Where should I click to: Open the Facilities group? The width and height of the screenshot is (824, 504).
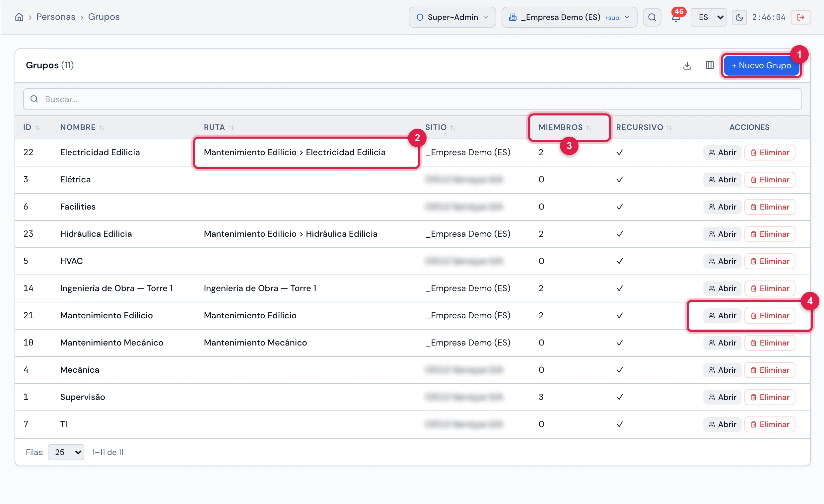[722, 207]
